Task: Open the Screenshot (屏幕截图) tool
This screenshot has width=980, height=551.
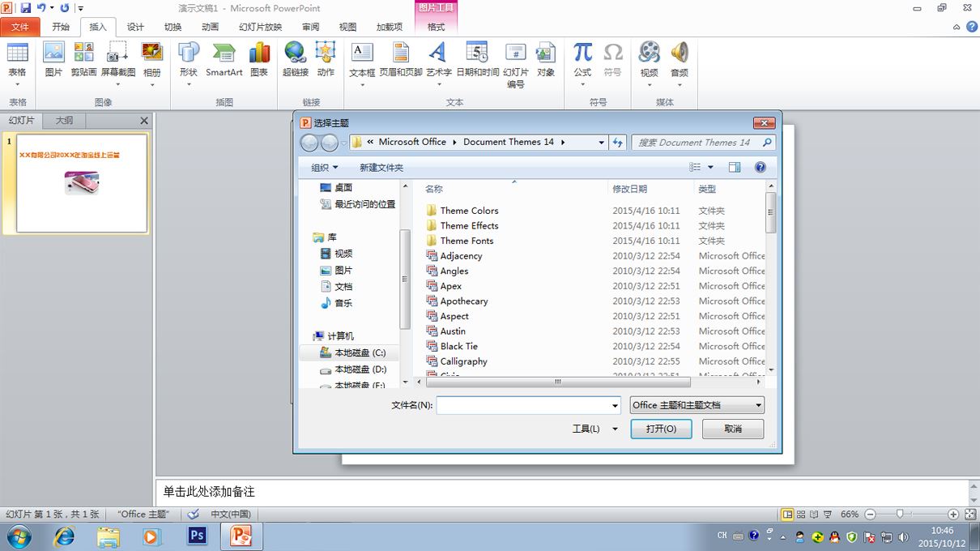Action: click(118, 63)
